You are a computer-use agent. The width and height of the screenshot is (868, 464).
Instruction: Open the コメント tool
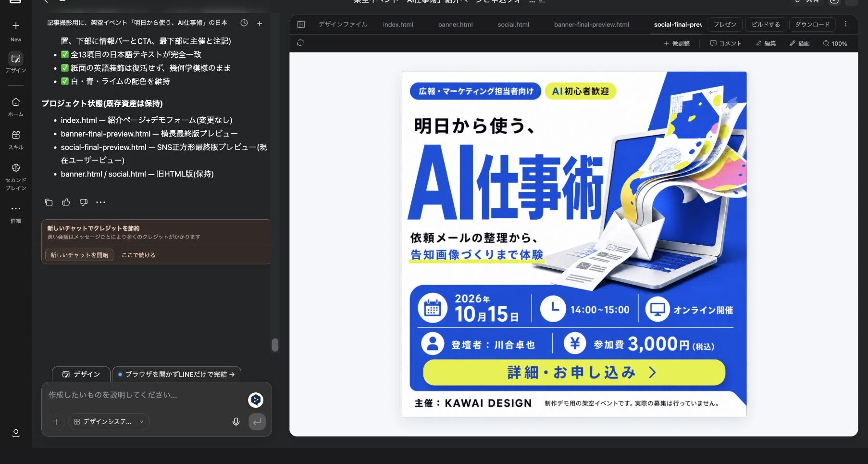point(726,43)
